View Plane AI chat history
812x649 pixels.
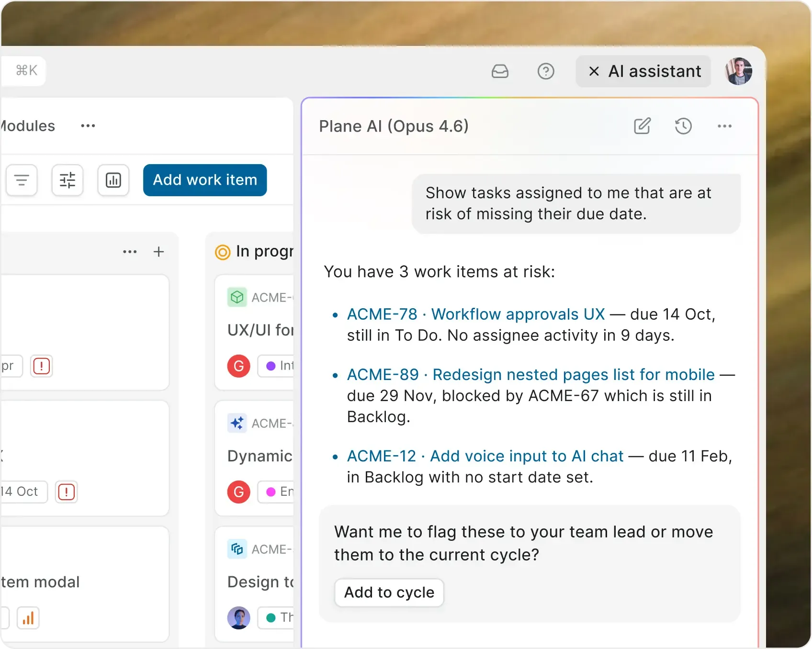point(683,126)
